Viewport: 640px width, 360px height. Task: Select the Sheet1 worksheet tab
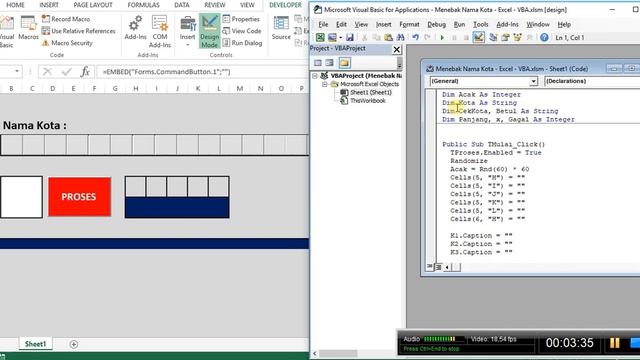click(35, 344)
